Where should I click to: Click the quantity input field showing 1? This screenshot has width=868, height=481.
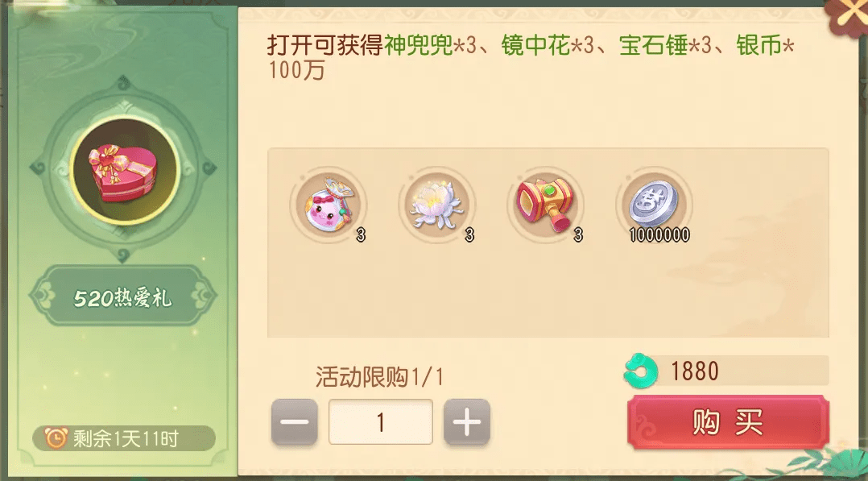click(380, 421)
